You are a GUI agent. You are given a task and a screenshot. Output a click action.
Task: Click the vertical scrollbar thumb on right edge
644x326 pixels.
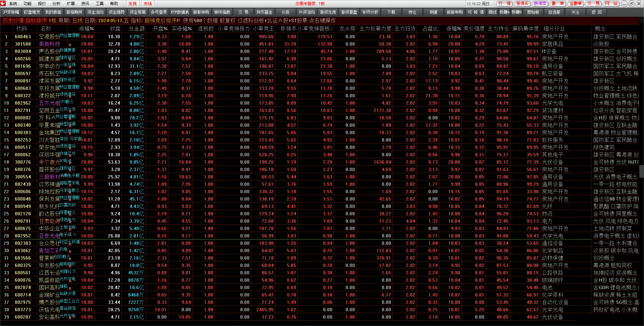(x=642, y=171)
